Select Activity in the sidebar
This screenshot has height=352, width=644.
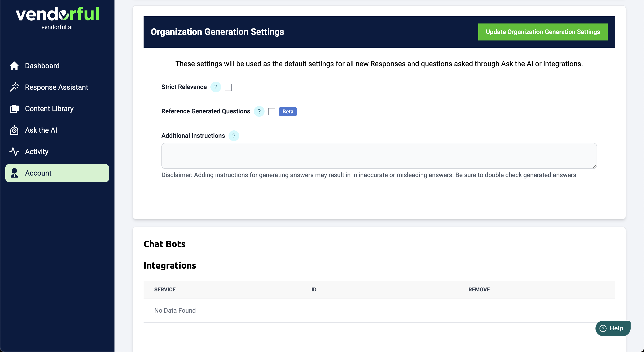click(36, 152)
